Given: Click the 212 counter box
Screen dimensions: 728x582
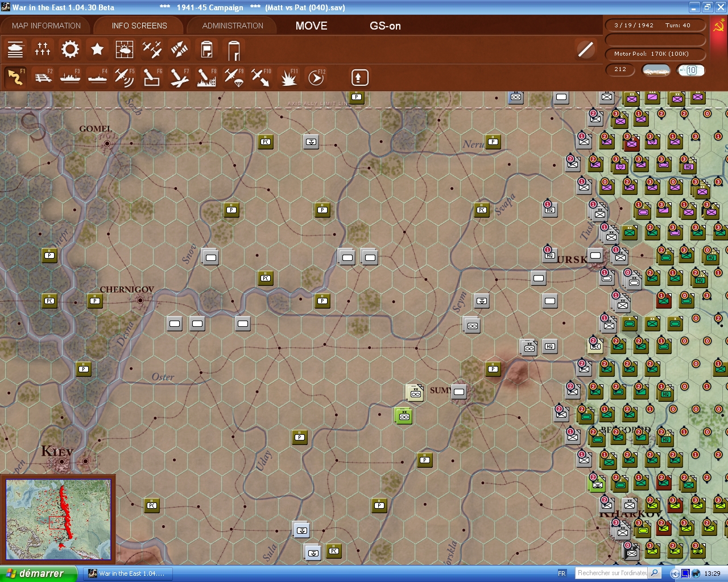Looking at the screenshot, I should (621, 69).
